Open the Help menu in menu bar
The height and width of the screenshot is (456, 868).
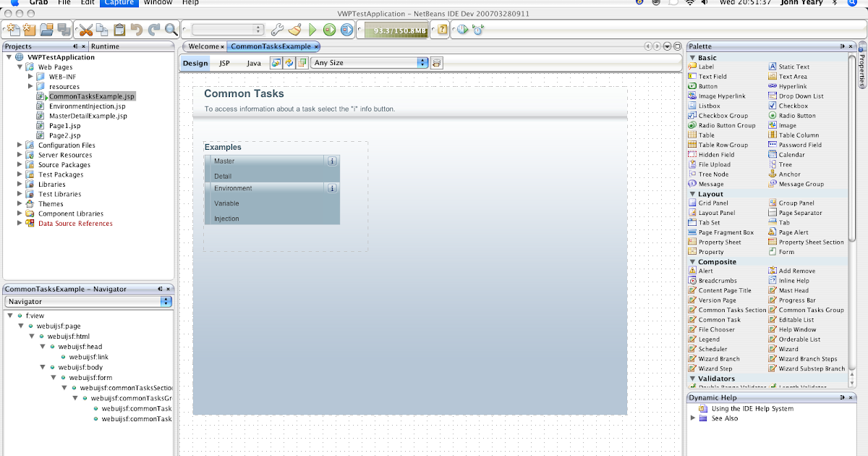point(190,3)
